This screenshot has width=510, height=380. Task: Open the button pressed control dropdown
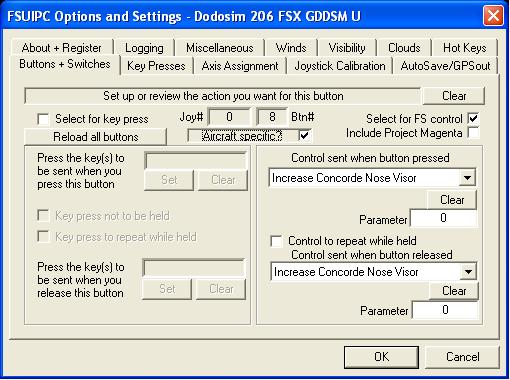467,178
